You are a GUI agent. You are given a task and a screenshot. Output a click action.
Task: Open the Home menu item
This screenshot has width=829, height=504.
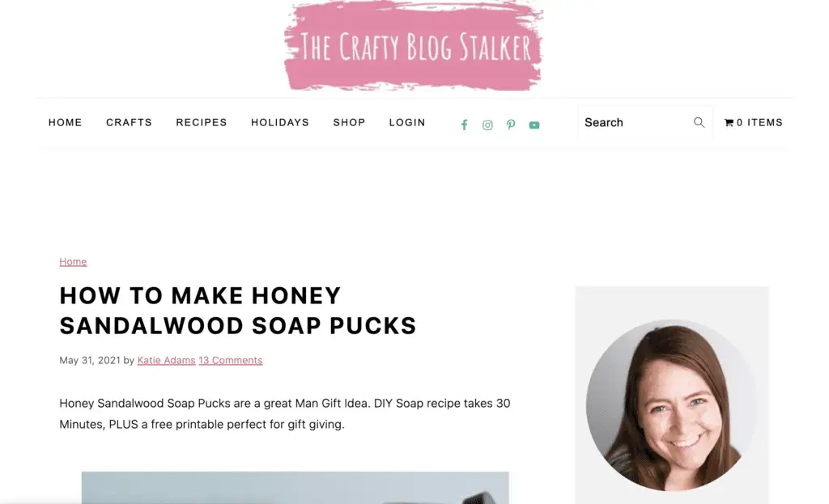point(65,123)
